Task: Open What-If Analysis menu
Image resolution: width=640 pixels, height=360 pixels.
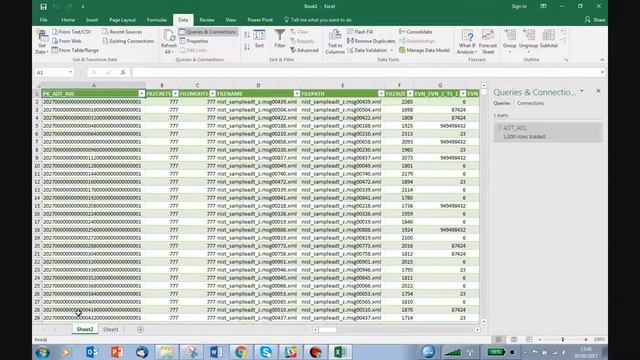Action: 467,41
